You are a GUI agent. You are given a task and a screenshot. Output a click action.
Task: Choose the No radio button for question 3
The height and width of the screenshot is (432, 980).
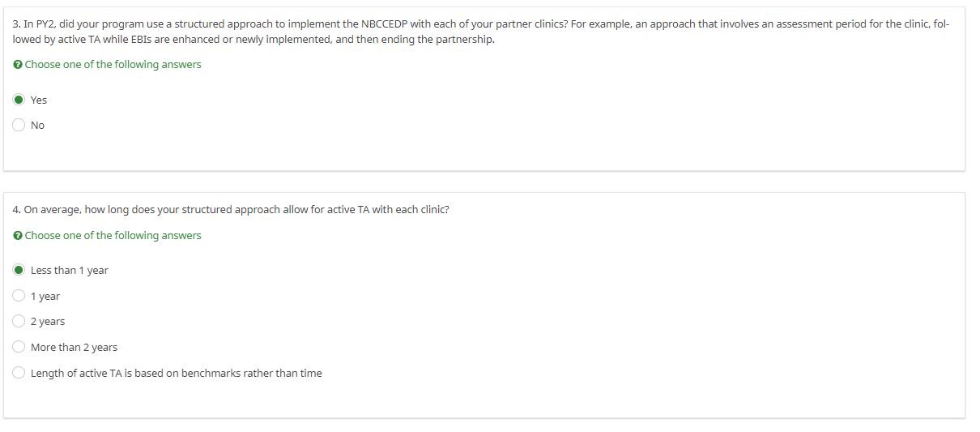pos(19,125)
